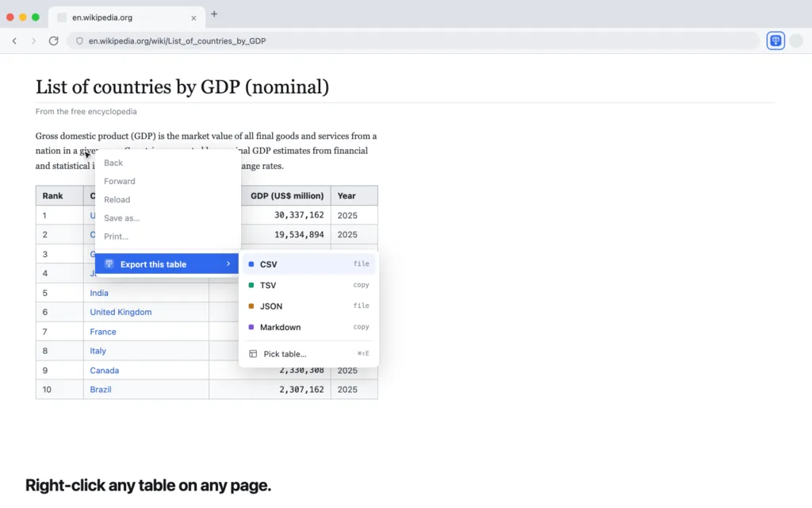Click 'From the free encyclopedia' subtitle

pyautogui.click(x=86, y=111)
